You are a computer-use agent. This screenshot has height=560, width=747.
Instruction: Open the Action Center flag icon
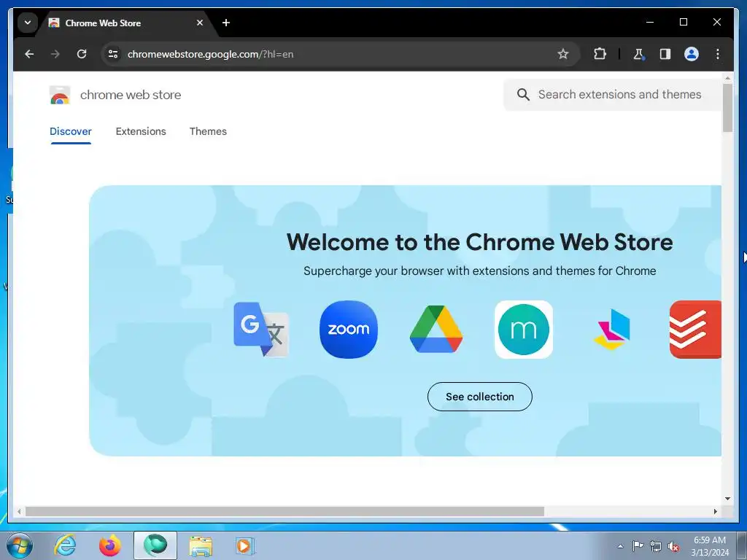point(638,545)
